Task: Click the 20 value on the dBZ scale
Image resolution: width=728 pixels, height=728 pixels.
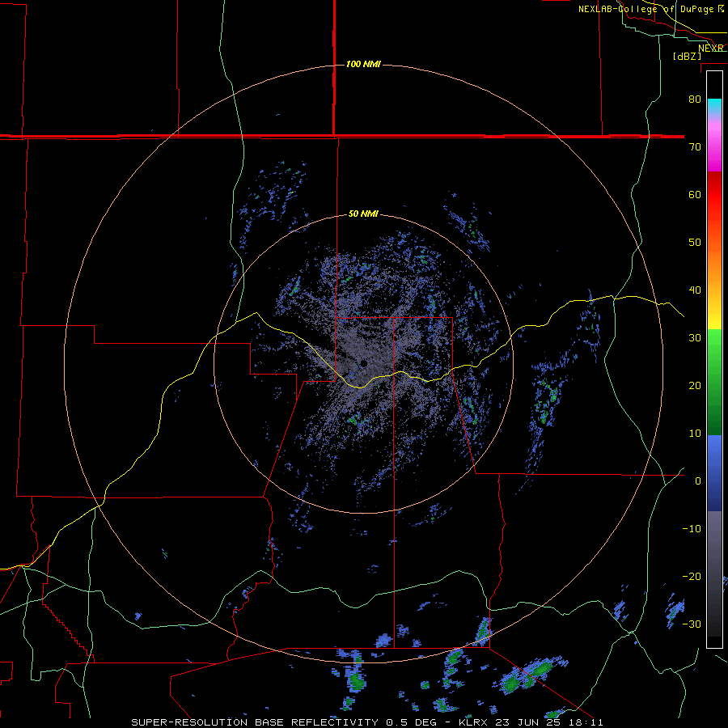Action: click(x=695, y=385)
